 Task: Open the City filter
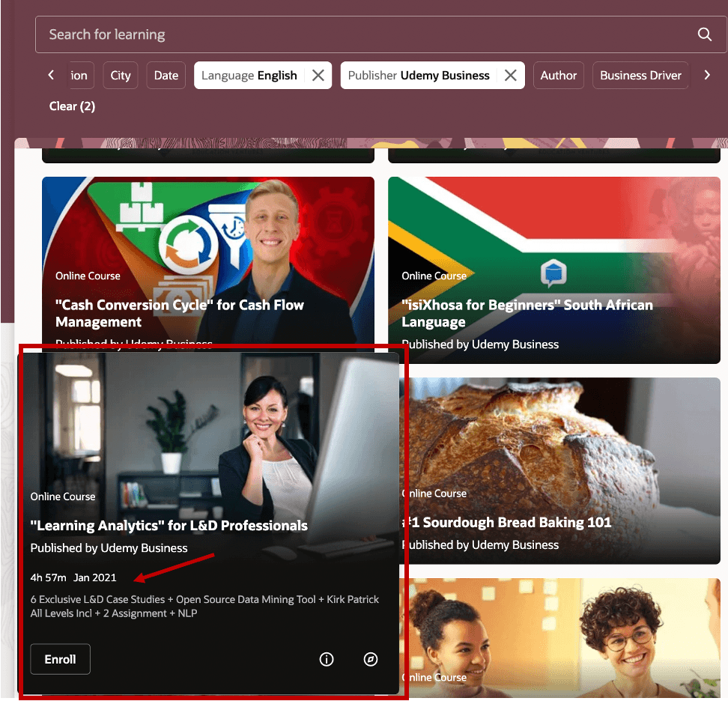coord(121,75)
